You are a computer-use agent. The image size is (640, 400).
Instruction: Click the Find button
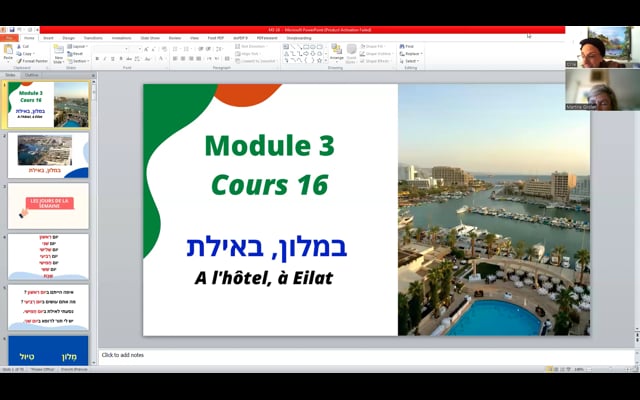(x=407, y=47)
